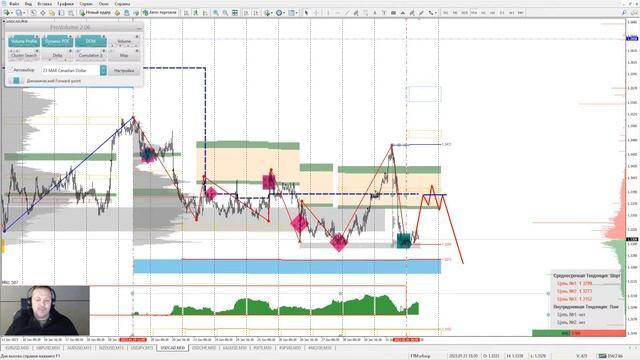Switch to the EURUSD chart tab

(x=17, y=348)
